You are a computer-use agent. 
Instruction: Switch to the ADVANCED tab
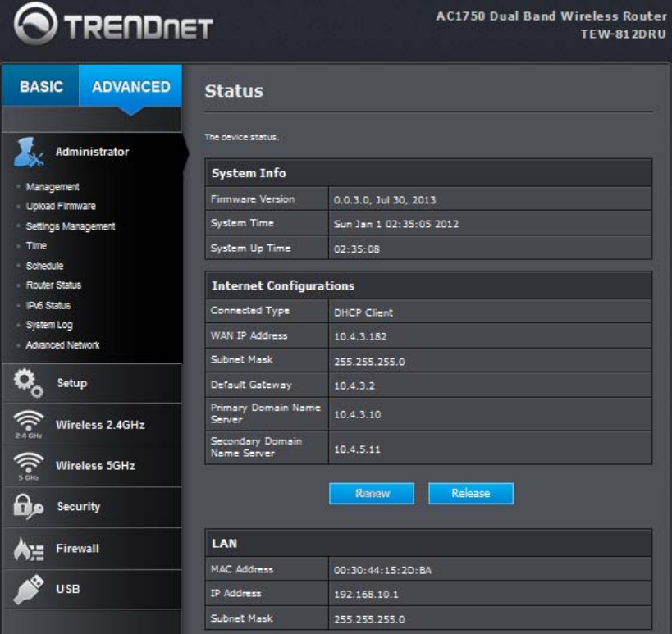coord(130,87)
